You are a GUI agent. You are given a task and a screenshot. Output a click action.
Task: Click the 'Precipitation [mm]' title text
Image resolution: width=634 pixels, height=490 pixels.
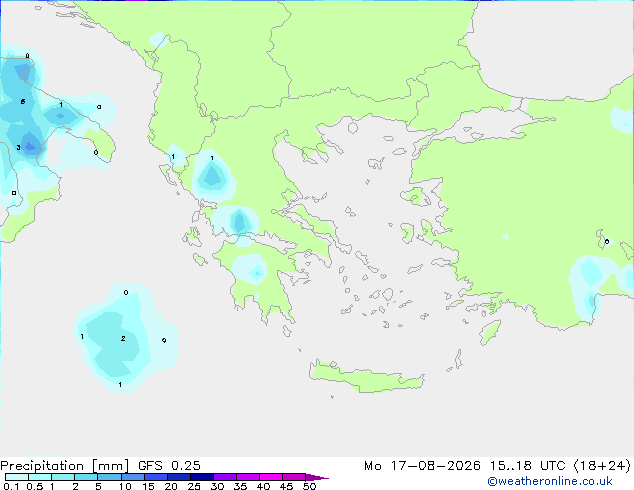coord(65,466)
